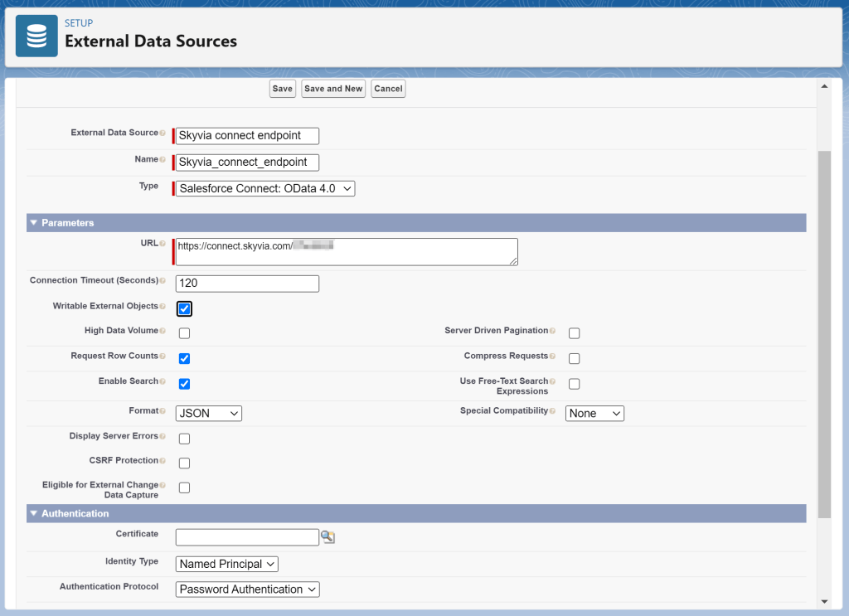The height and width of the screenshot is (616, 849).
Task: Open the Identity Type dropdown
Action: 226,564
